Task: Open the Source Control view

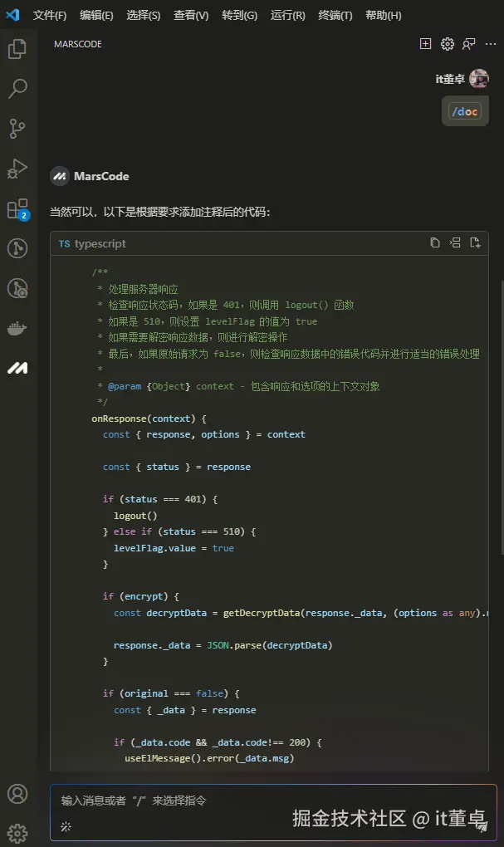Action: pos(17,129)
